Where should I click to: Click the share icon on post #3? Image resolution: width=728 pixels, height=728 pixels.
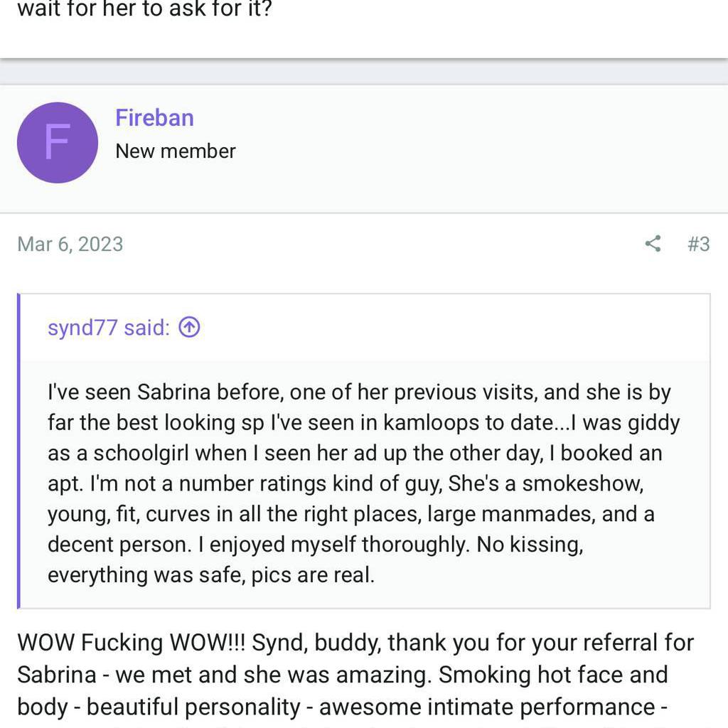653,244
